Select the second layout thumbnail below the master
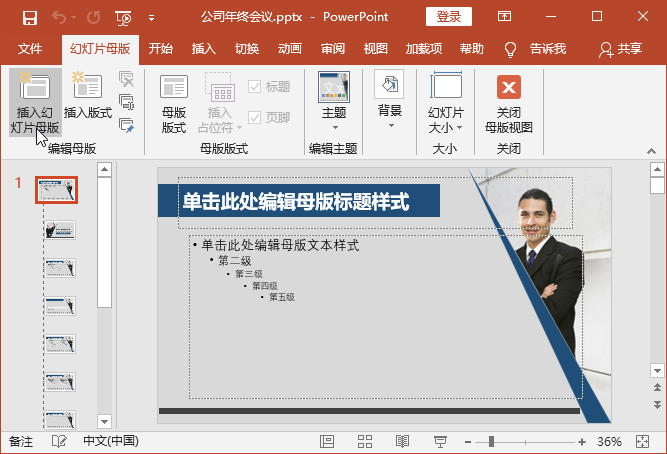Screen dimensions: 667x454 click(x=60, y=268)
